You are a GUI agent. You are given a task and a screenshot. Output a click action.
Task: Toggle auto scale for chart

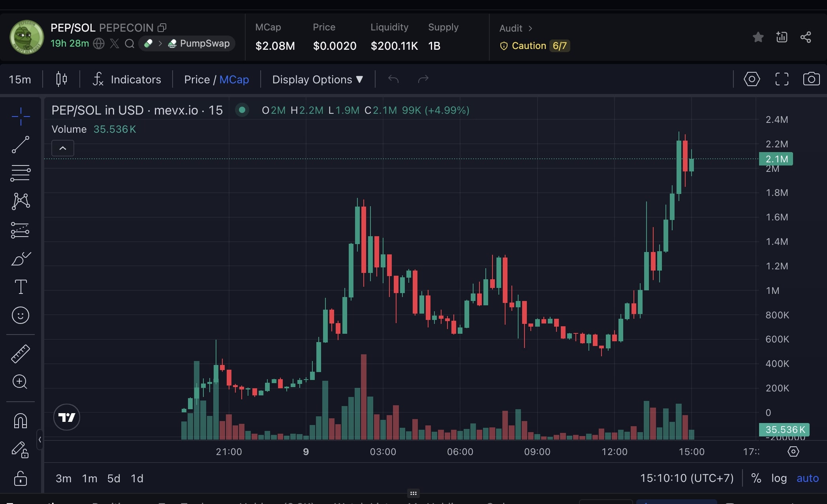pyautogui.click(x=807, y=478)
